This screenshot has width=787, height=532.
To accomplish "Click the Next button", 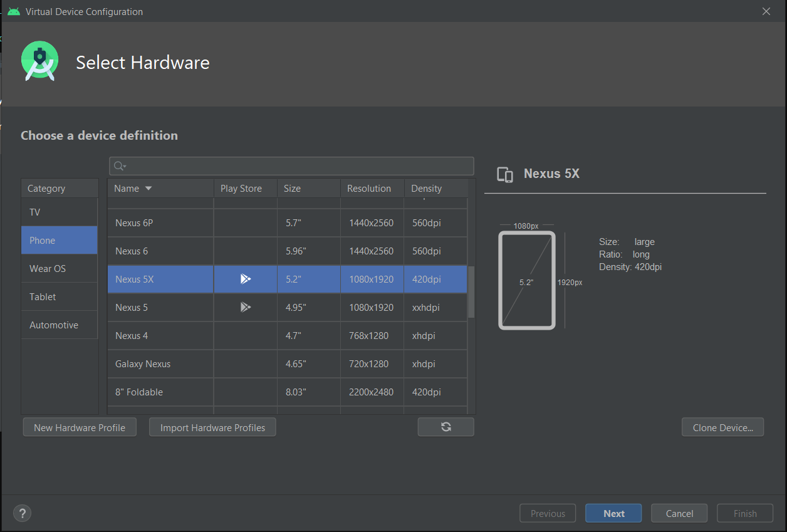I will pyautogui.click(x=614, y=513).
